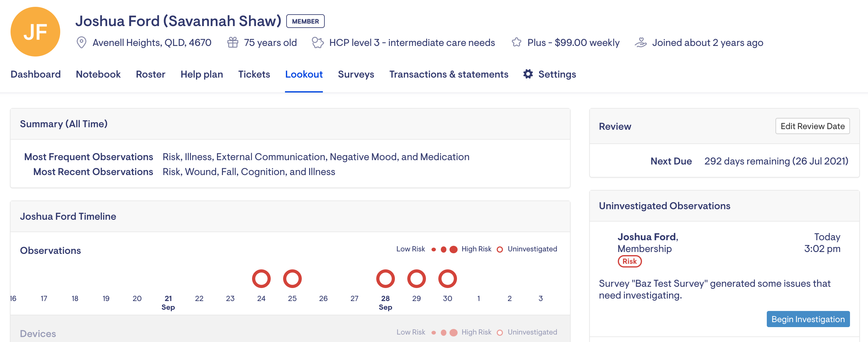The image size is (868, 342).
Task: Click the largest High Risk legend dot in Observations
Action: click(x=454, y=249)
